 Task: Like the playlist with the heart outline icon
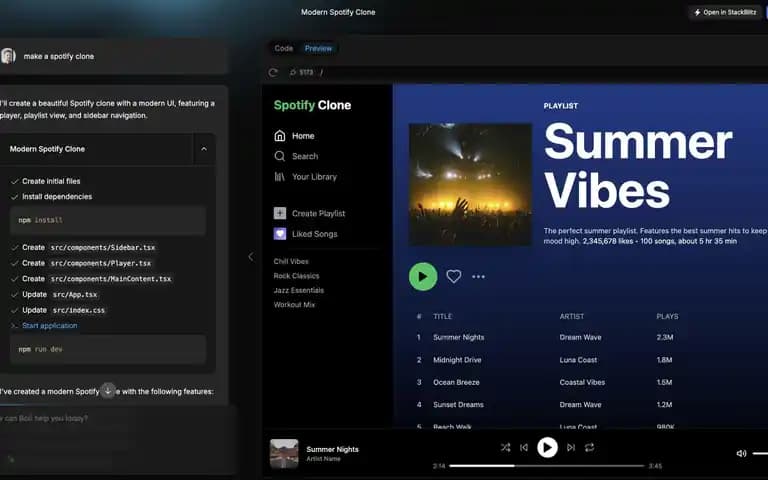454,277
